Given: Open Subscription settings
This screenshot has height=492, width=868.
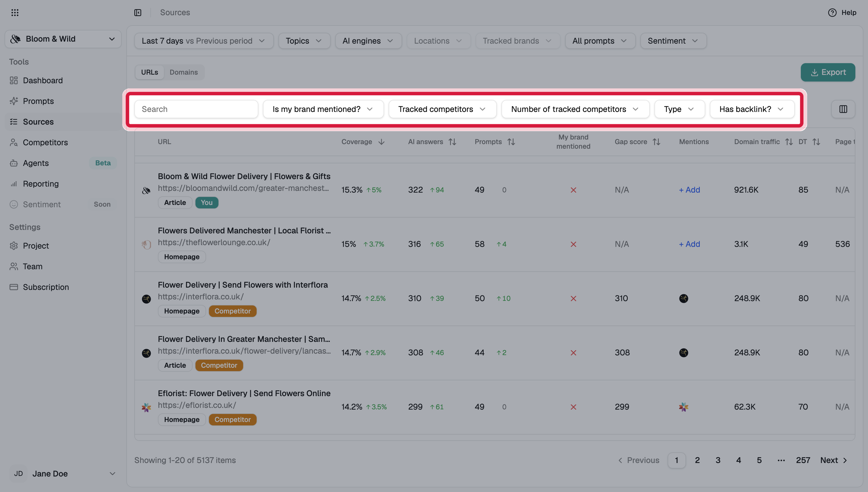Looking at the screenshot, I should [63, 287].
